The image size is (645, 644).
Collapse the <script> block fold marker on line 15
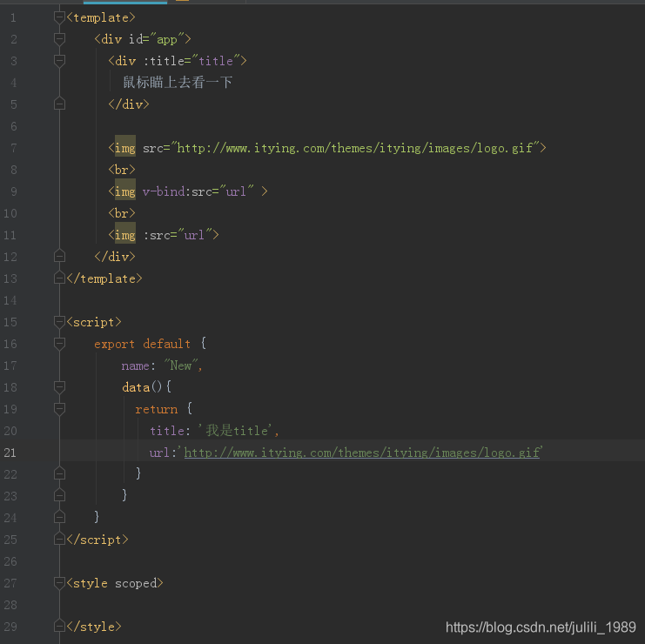59,322
